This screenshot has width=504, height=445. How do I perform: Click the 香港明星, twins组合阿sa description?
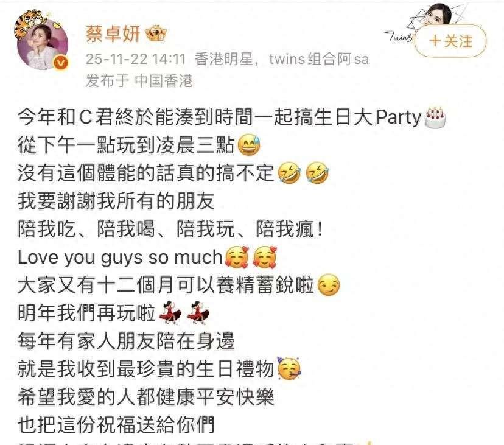(x=282, y=59)
